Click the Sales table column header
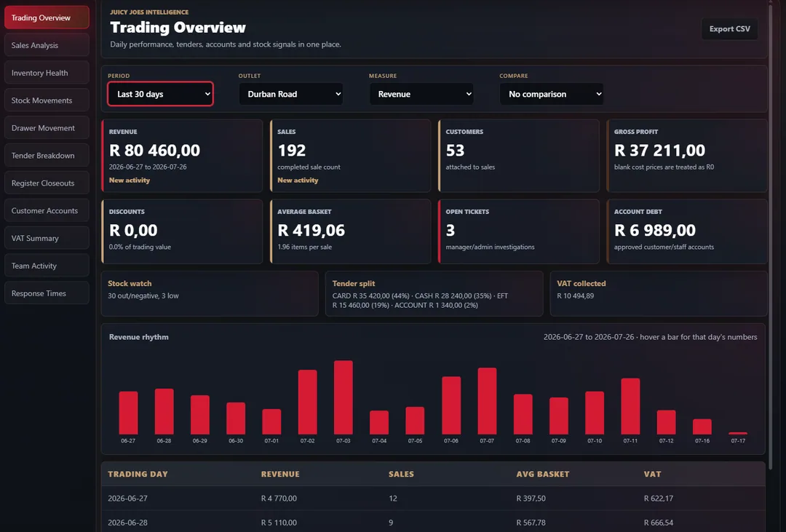The width and height of the screenshot is (786, 532). coord(401,474)
